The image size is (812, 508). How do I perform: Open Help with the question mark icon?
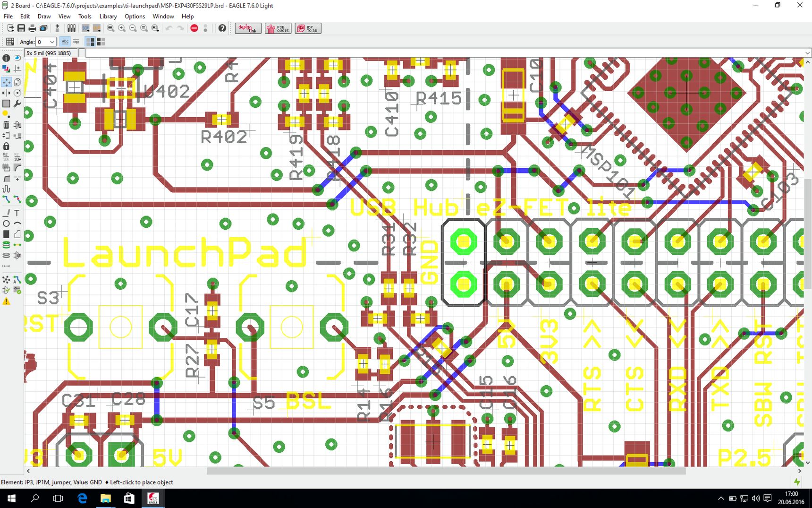pos(222,28)
